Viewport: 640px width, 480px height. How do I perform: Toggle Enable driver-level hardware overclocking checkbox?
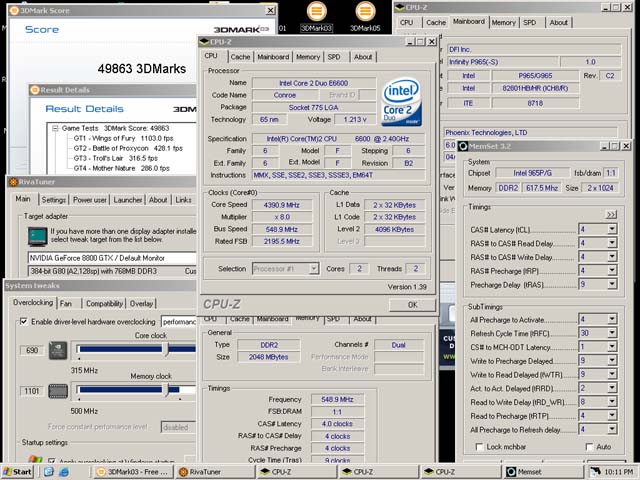pyautogui.click(x=24, y=322)
